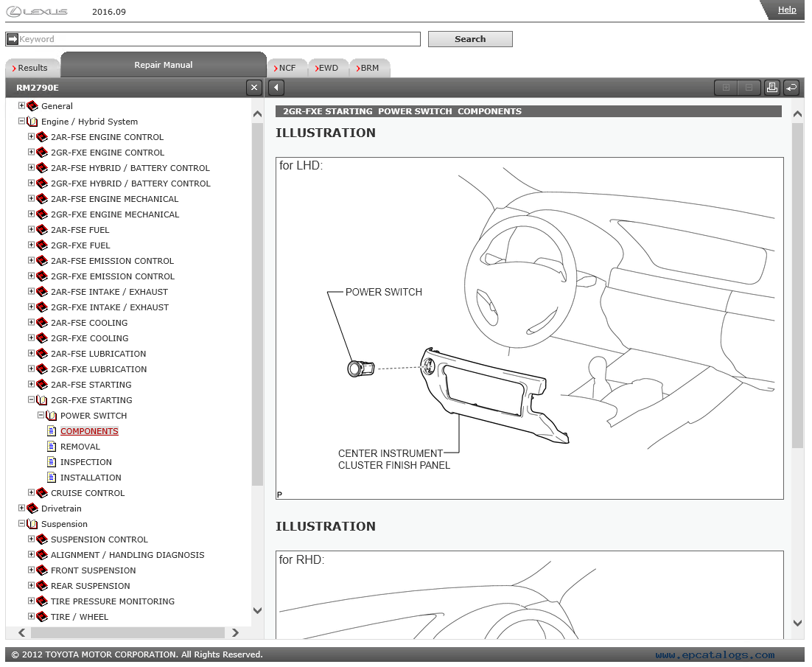
Task: Click the tree horizontal scroll-right arrow
Action: click(x=236, y=632)
